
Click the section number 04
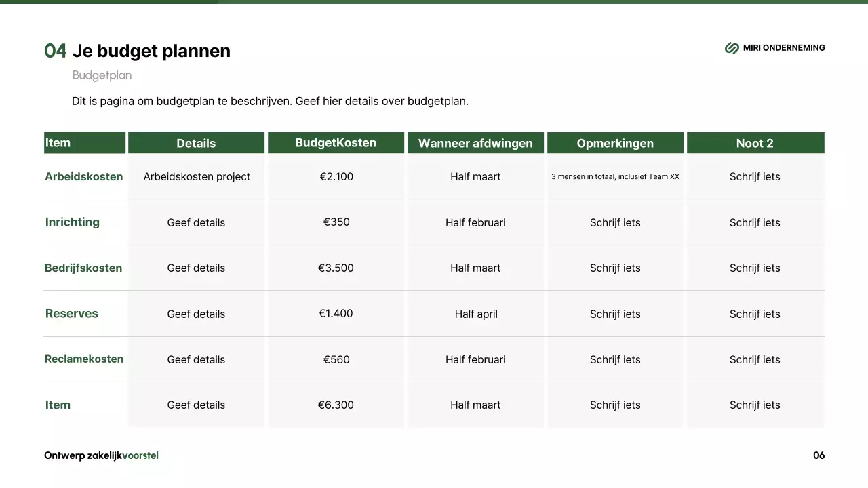[x=56, y=51]
